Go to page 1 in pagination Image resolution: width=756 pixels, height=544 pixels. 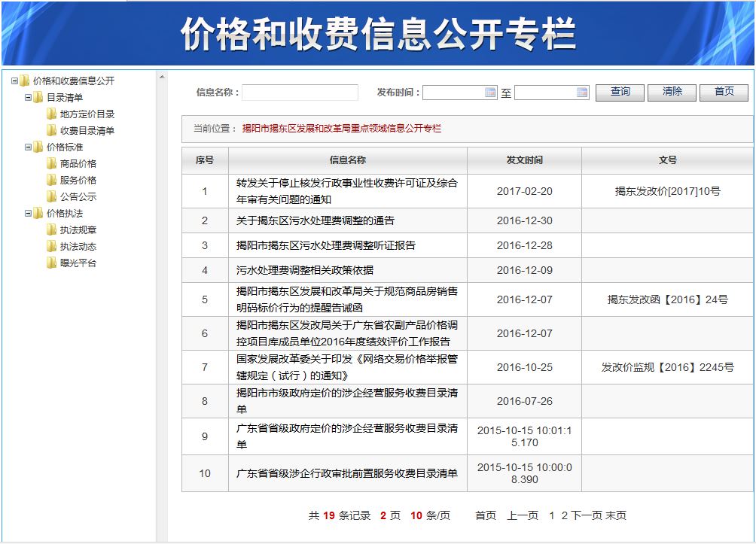click(x=552, y=515)
